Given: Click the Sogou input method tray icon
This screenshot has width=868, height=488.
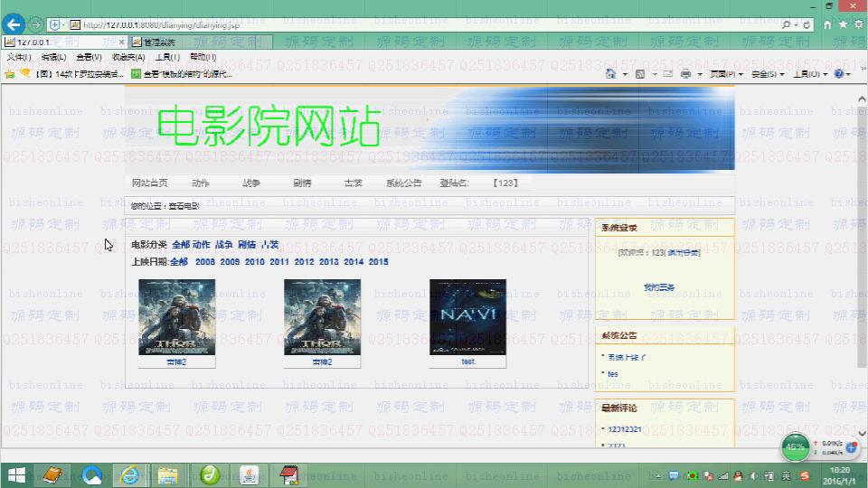Looking at the screenshot, I should coord(805,475).
